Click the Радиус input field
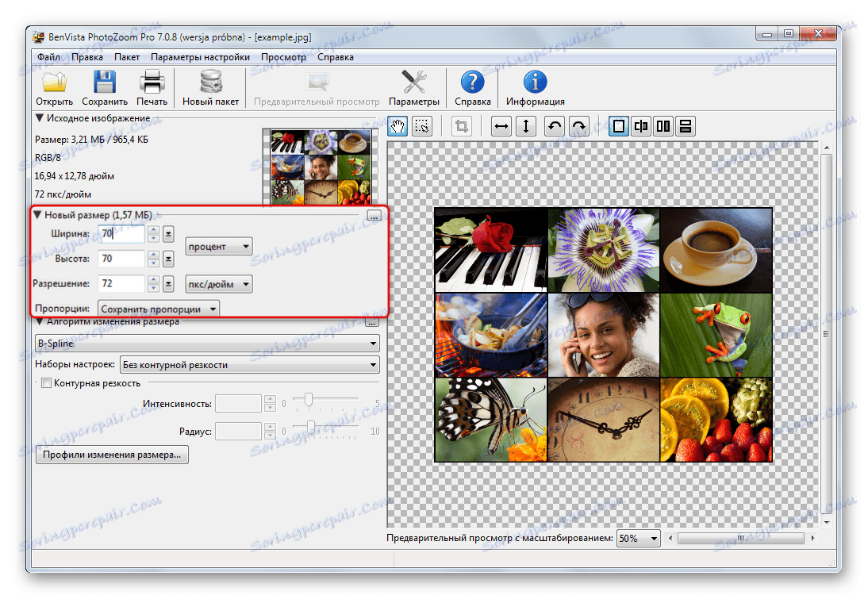Viewport: 868px width, 599px height. (x=238, y=431)
